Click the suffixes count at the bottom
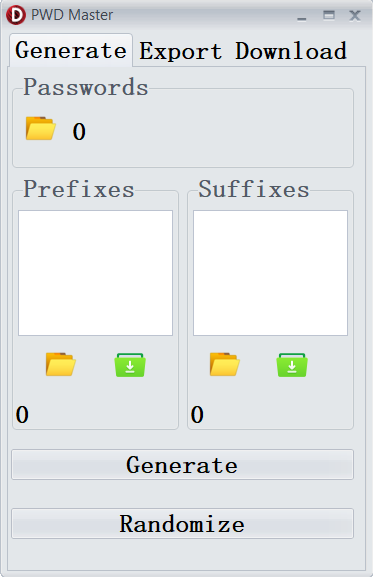The height and width of the screenshot is (577, 373). pos(197,415)
